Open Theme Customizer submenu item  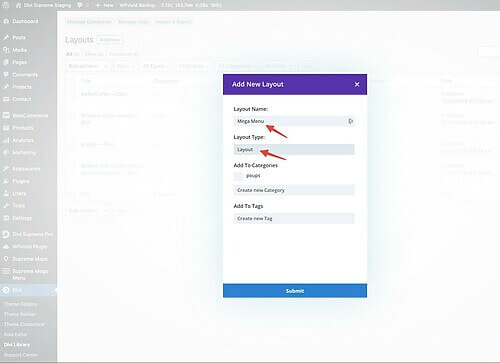pos(25,324)
